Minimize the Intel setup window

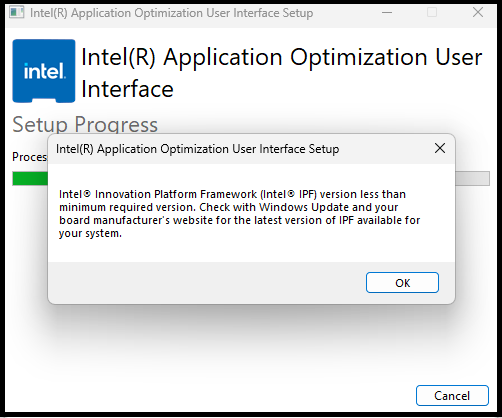pyautogui.click(x=387, y=13)
